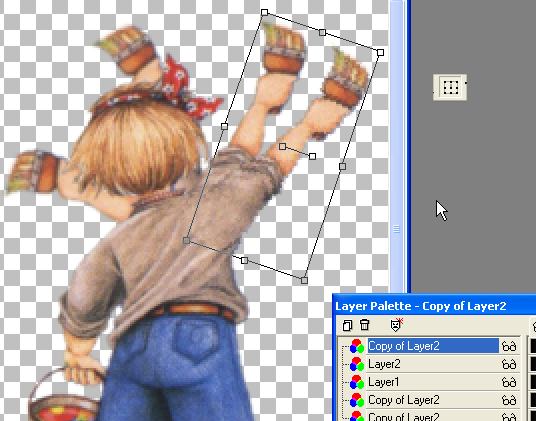Click the Create Layer icon in Layer Palette

point(347,325)
